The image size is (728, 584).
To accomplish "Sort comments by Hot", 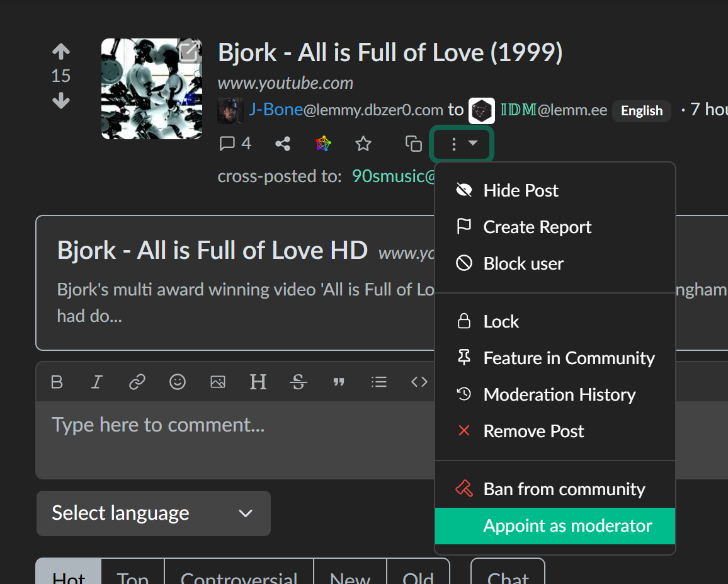I will click(69, 573).
